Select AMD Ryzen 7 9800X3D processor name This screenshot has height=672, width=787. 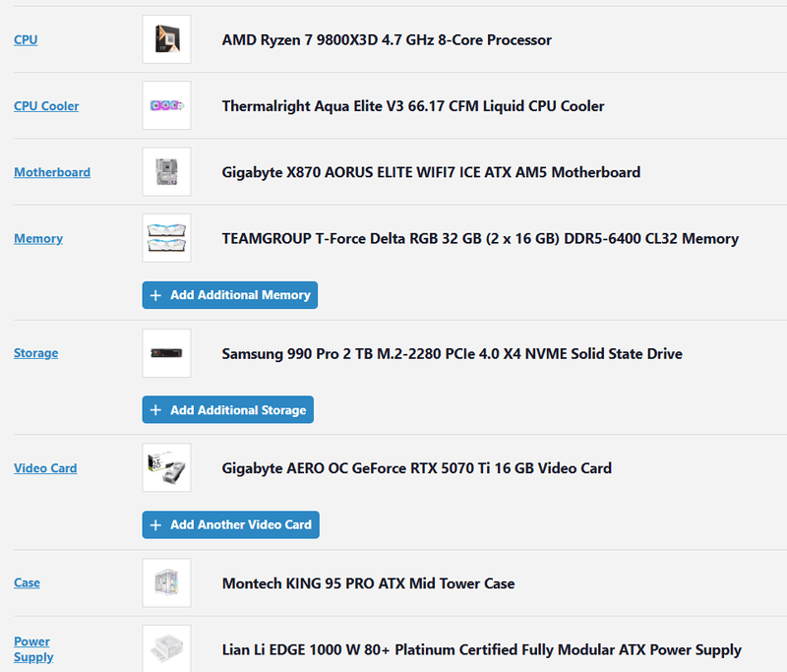coord(387,39)
